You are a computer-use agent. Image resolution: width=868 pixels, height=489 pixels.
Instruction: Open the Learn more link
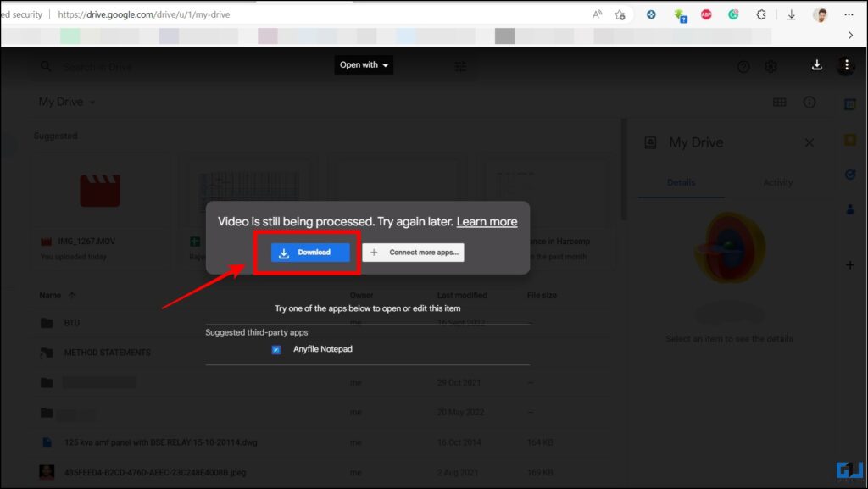[x=487, y=221]
